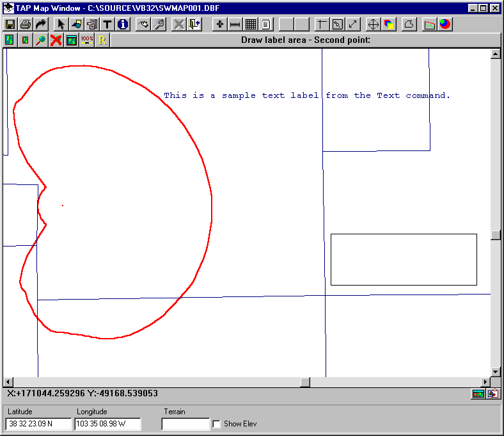Click the four-way move arrows icon
504x436 pixels.
373,24
